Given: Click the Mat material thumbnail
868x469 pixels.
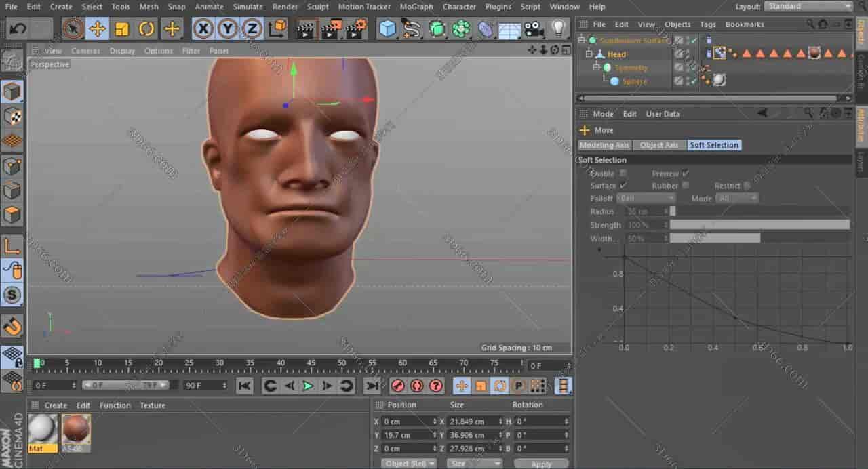Looking at the screenshot, I should pos(42,428).
